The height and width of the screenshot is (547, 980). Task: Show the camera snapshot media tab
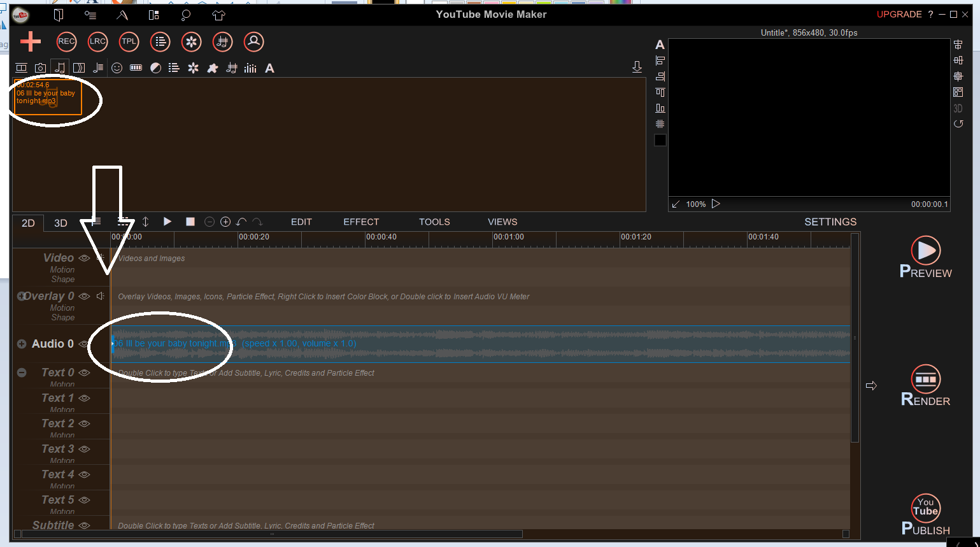pos(40,67)
